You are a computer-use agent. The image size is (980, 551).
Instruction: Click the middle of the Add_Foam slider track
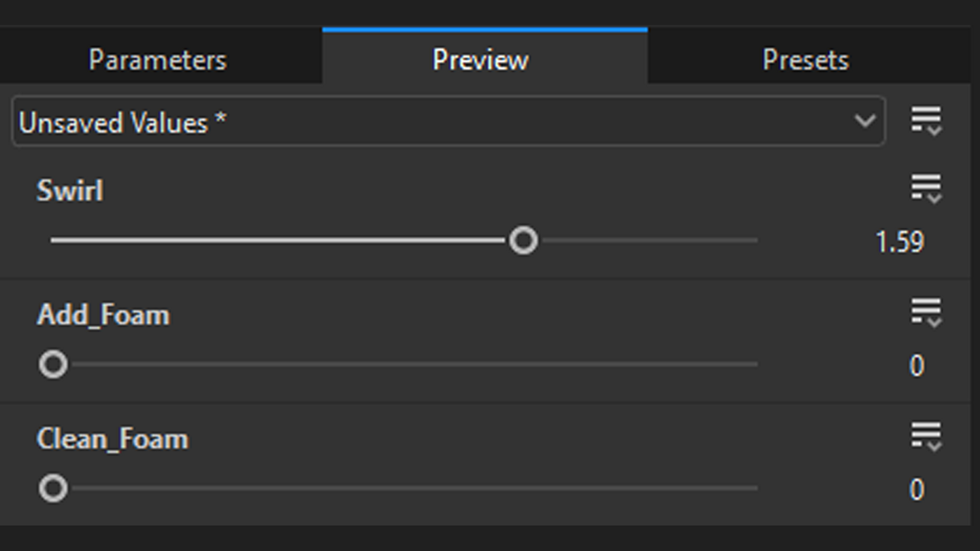405,364
